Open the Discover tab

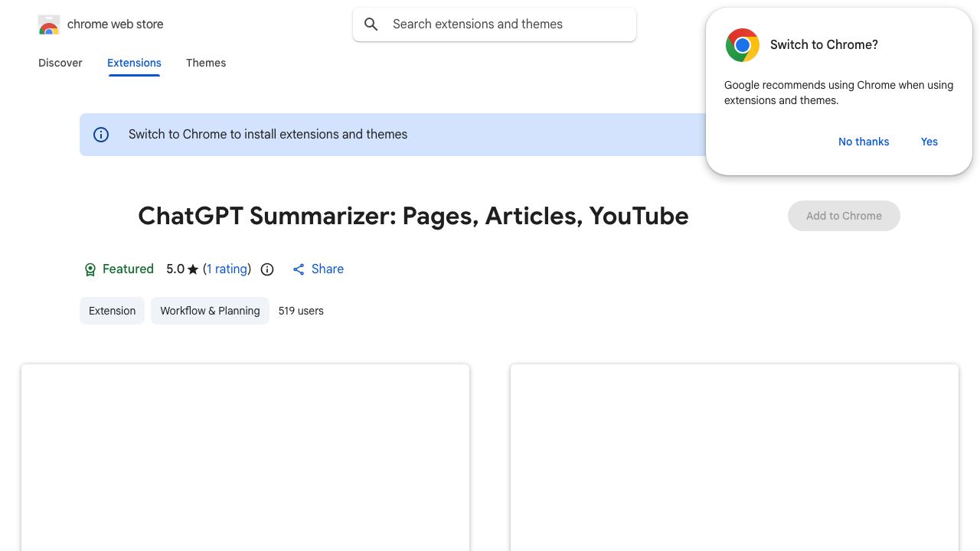[60, 63]
